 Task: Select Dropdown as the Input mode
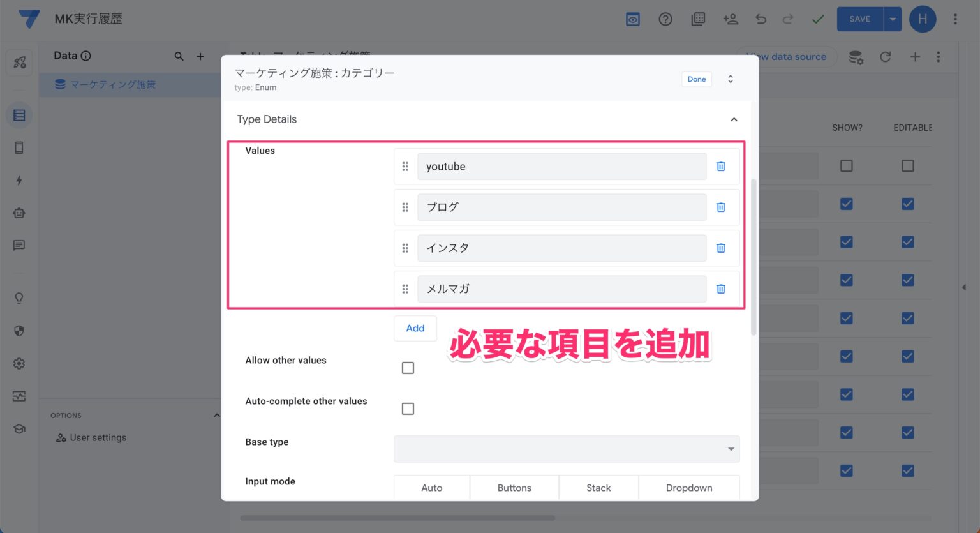(x=689, y=487)
